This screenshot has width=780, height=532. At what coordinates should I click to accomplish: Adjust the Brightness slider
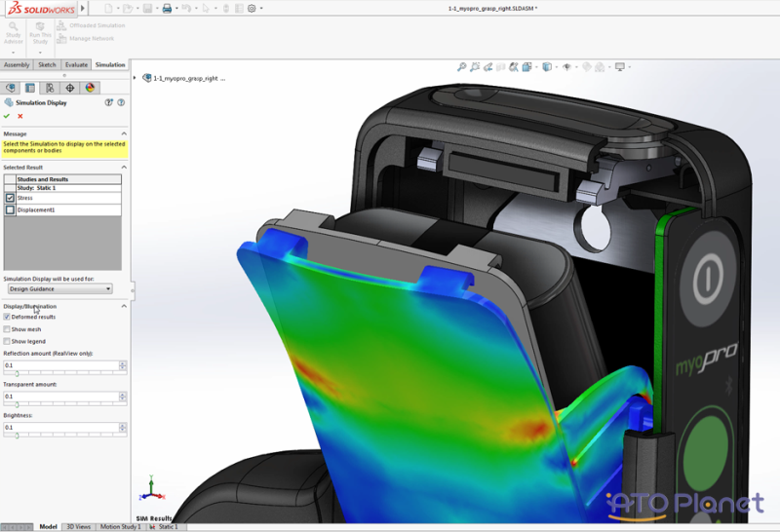[x=17, y=435]
